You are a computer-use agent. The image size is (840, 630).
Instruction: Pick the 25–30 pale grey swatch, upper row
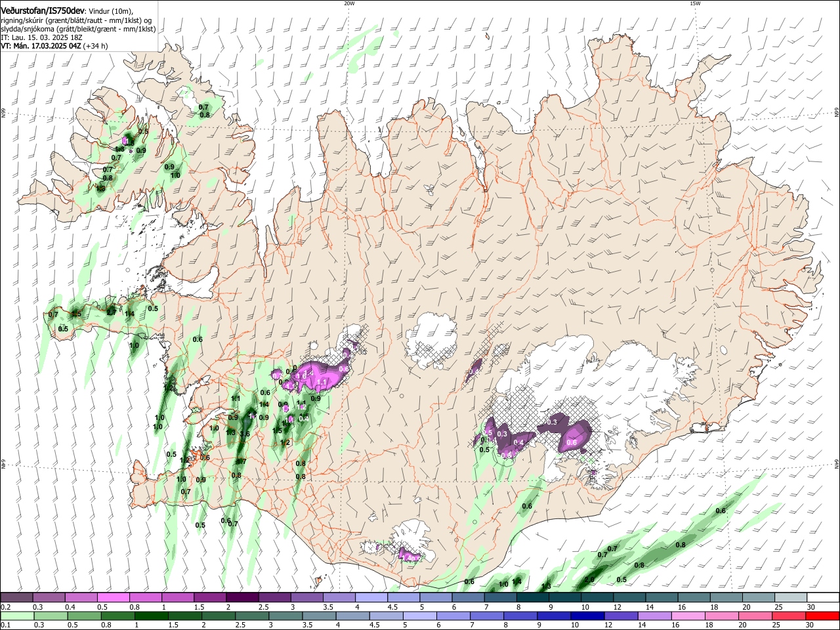coord(790,598)
